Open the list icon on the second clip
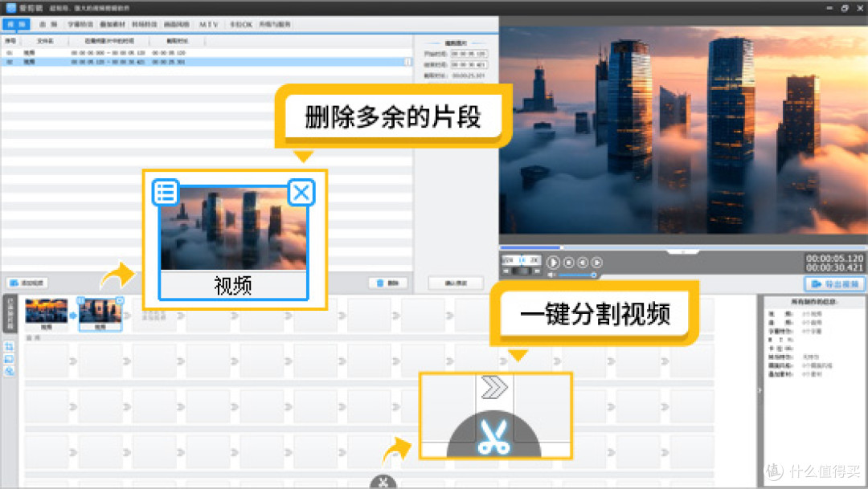868x489 pixels. pyautogui.click(x=81, y=300)
